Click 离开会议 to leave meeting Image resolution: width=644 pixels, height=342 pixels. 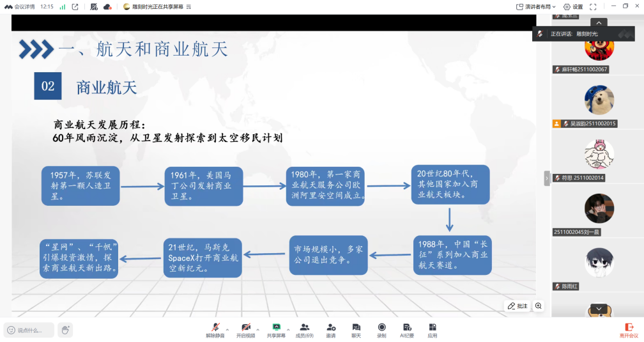tap(629, 330)
